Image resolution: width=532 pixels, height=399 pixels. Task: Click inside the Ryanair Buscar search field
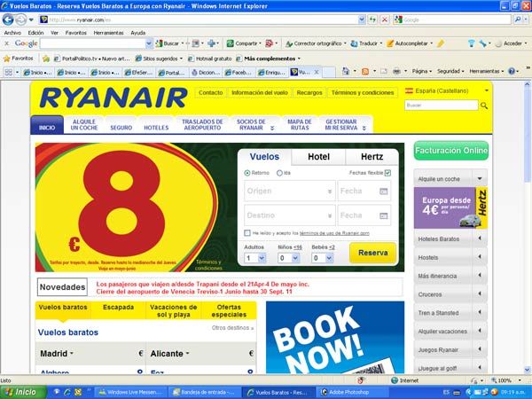click(x=442, y=106)
